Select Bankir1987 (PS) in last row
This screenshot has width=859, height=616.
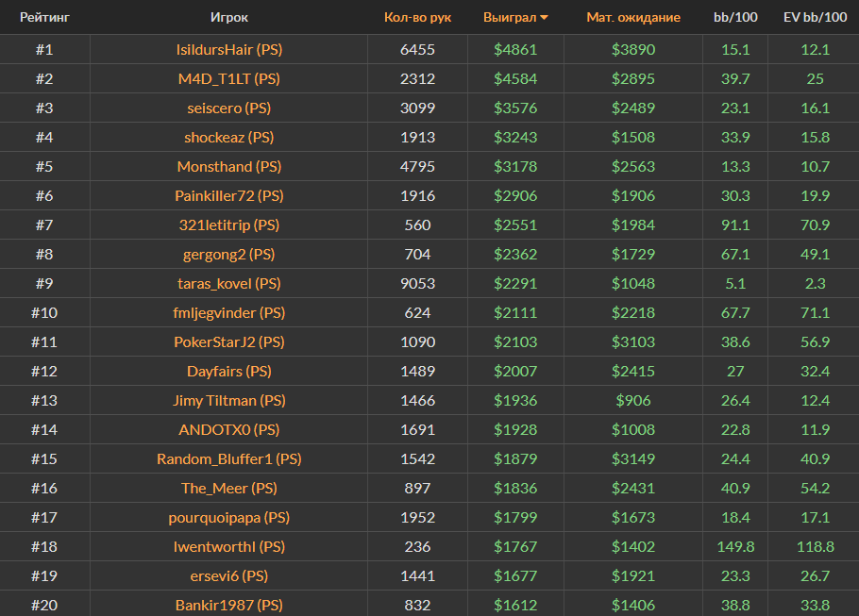229,605
